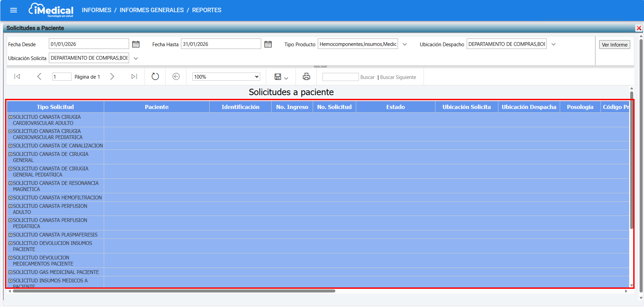
Task: Expand SOLICITUD GAS MEDICINAL PACIENTE row
Action: 10,272
